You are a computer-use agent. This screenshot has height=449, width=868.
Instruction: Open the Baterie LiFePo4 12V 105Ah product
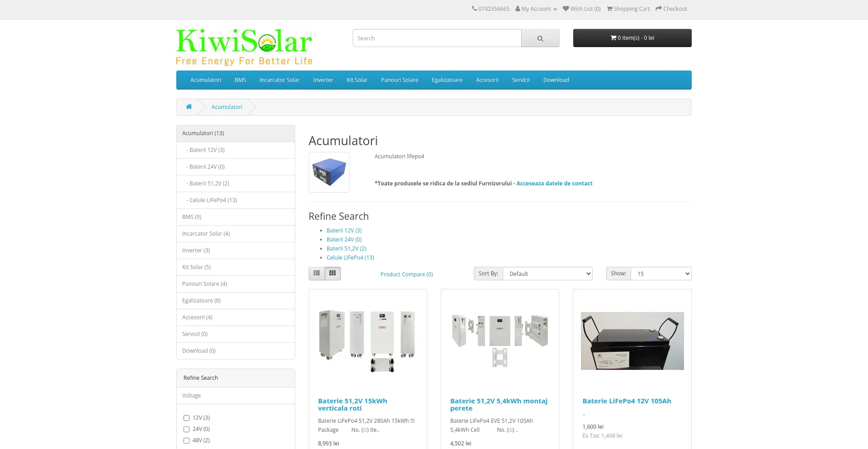point(627,401)
